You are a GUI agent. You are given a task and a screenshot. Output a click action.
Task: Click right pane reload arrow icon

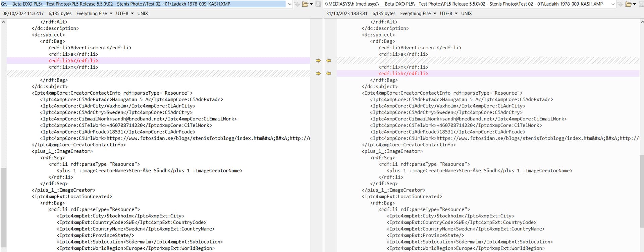point(620,4)
